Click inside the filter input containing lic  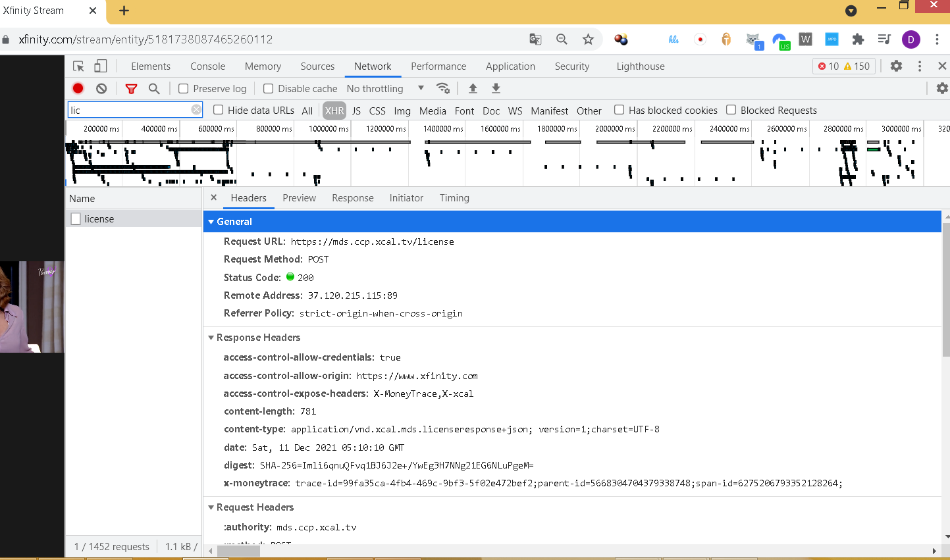pos(119,109)
